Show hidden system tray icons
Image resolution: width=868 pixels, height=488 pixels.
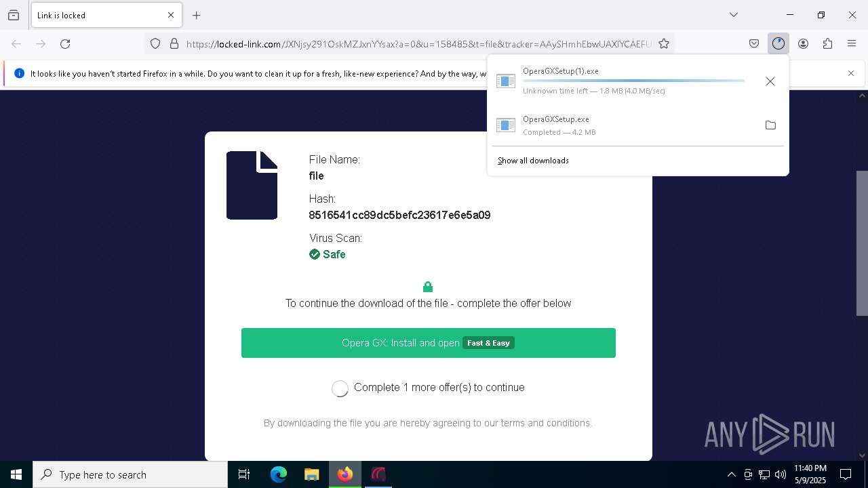(x=731, y=474)
